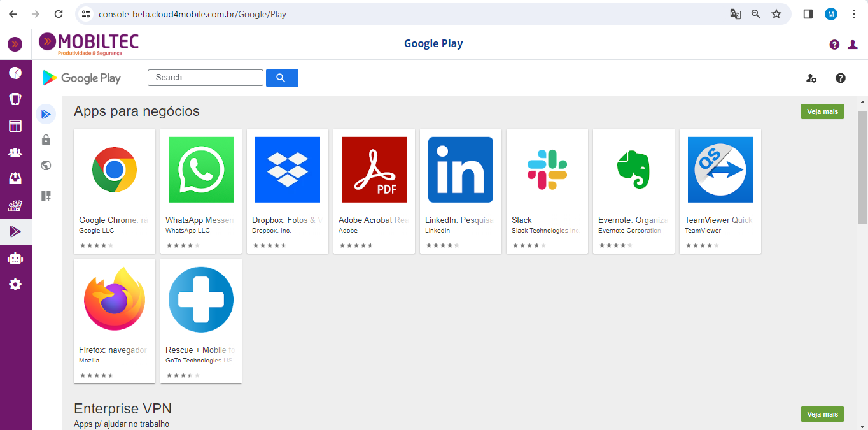Open the Dropbox app card
This screenshot has height=430, width=868.
pos(288,191)
